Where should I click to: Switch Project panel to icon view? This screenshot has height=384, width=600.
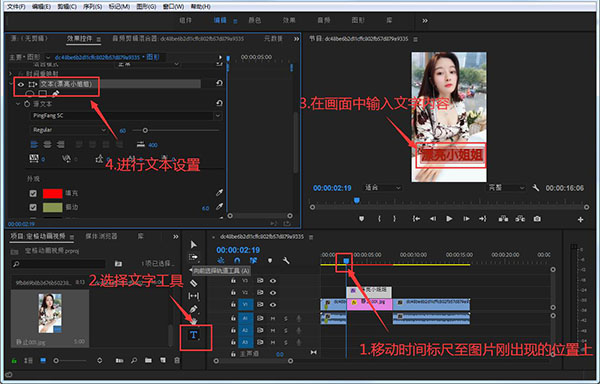point(43,360)
